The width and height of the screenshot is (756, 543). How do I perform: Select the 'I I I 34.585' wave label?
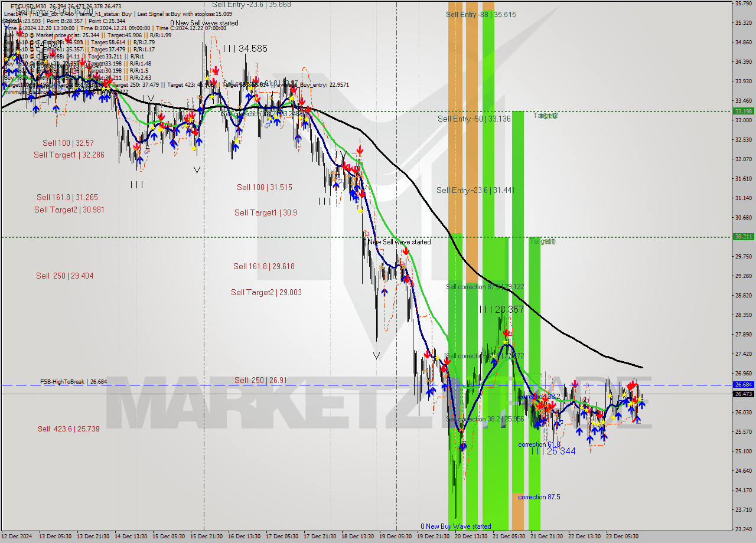[245, 48]
